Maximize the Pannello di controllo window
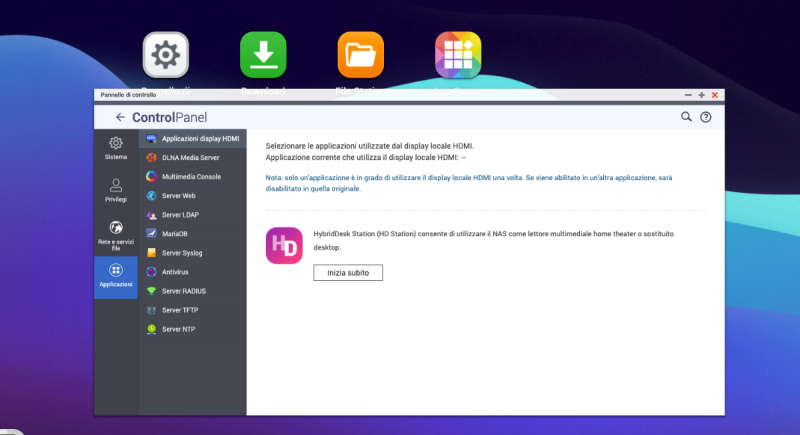The image size is (800, 435). (701, 95)
